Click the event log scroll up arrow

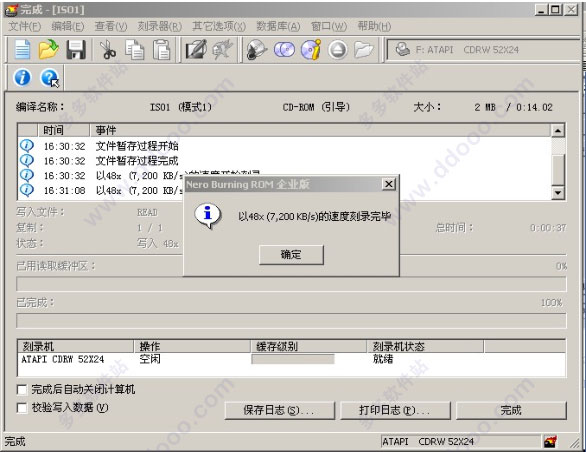click(558, 130)
